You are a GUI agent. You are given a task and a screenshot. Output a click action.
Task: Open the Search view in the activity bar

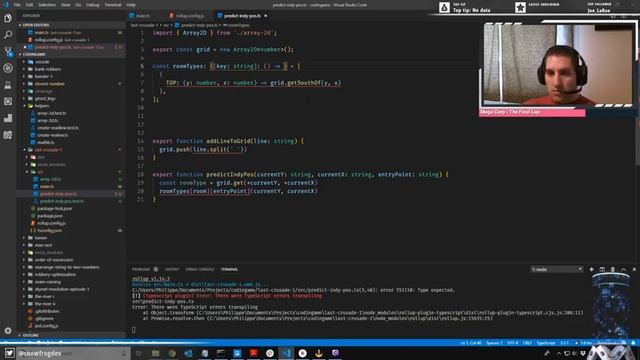coord(8,35)
